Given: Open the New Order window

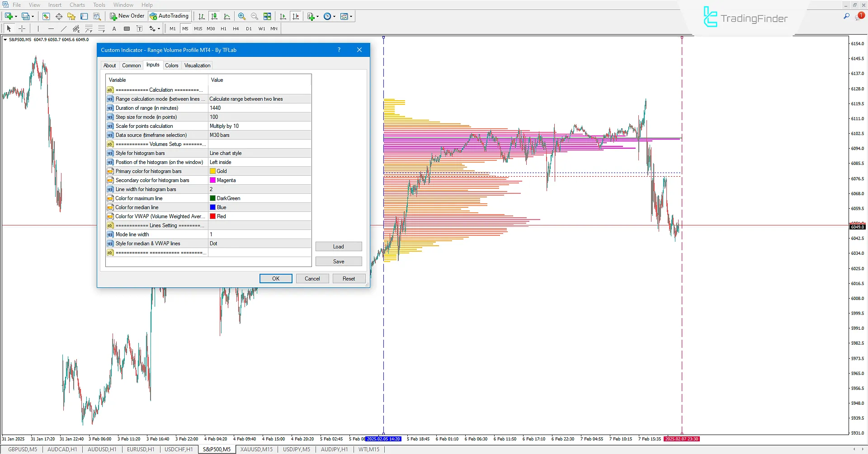Looking at the screenshot, I should point(127,16).
